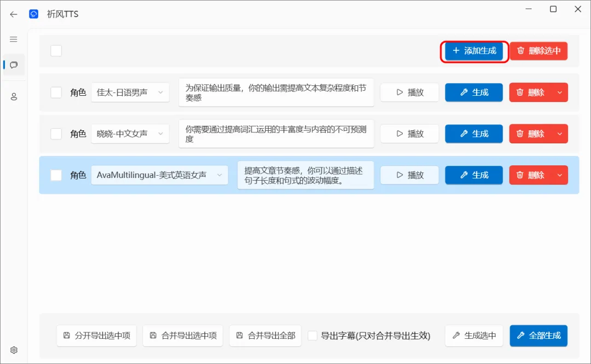This screenshot has height=364, width=591.
Task: Tick the select-all checkbox in header
Action: click(56, 50)
